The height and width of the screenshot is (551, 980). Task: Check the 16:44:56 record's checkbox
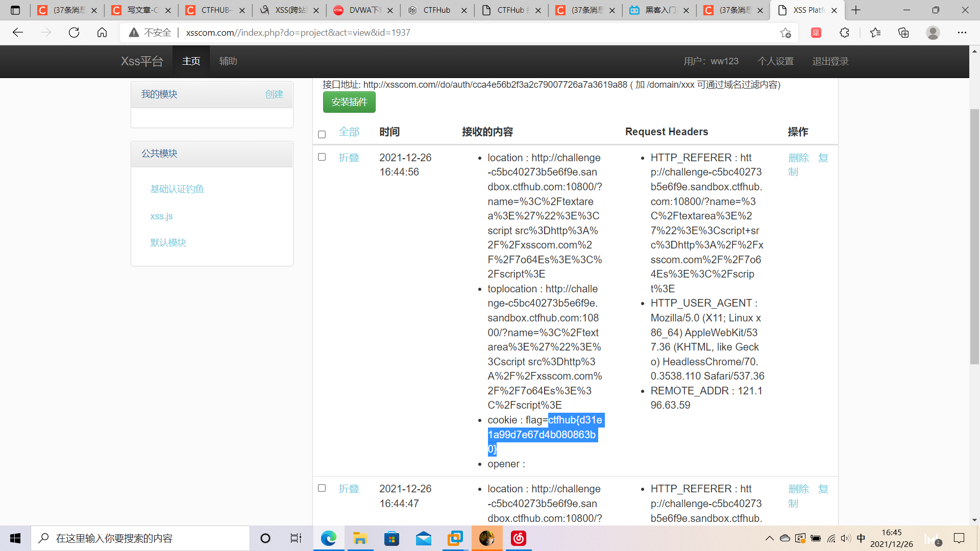pos(322,157)
